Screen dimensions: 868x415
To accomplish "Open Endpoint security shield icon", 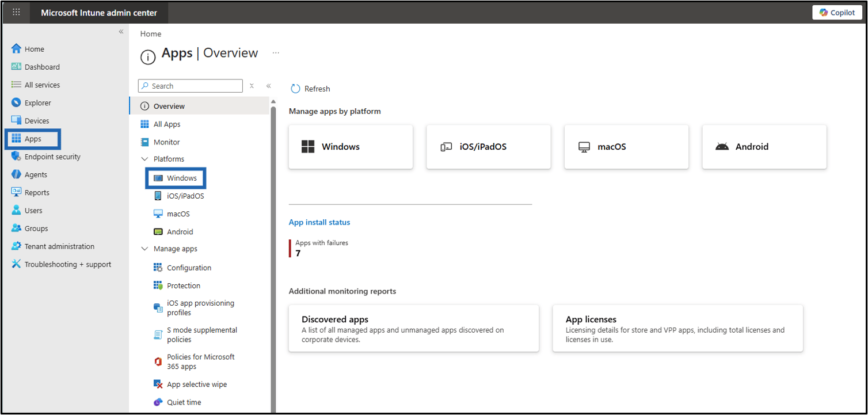I will 16,157.
